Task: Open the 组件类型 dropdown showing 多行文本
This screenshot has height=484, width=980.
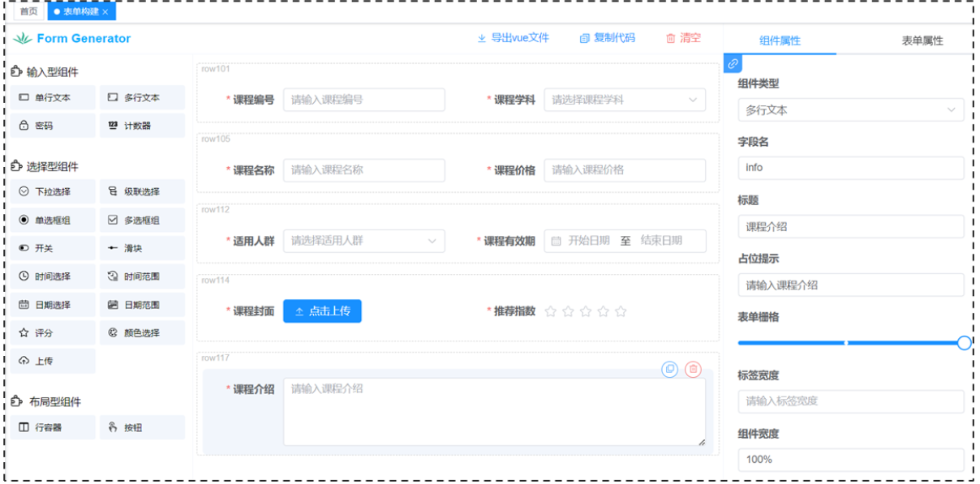Action: tap(850, 109)
